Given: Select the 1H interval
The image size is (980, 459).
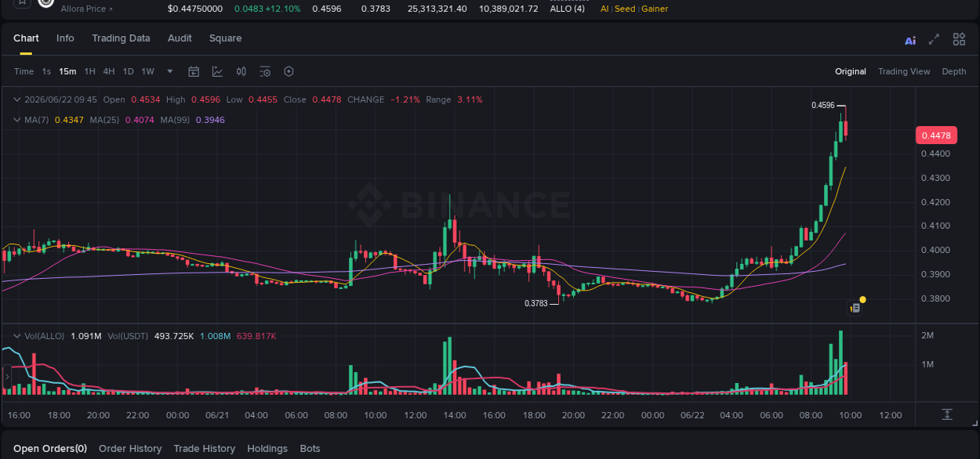Looking at the screenshot, I should 90,71.
